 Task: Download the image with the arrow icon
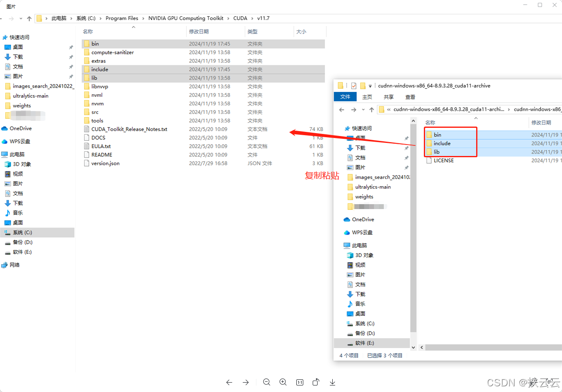point(332,382)
